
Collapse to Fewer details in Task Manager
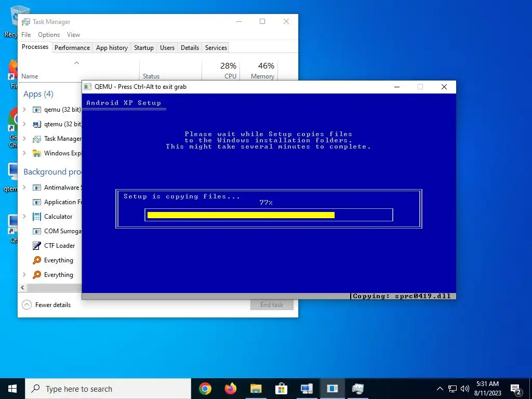coord(46,304)
